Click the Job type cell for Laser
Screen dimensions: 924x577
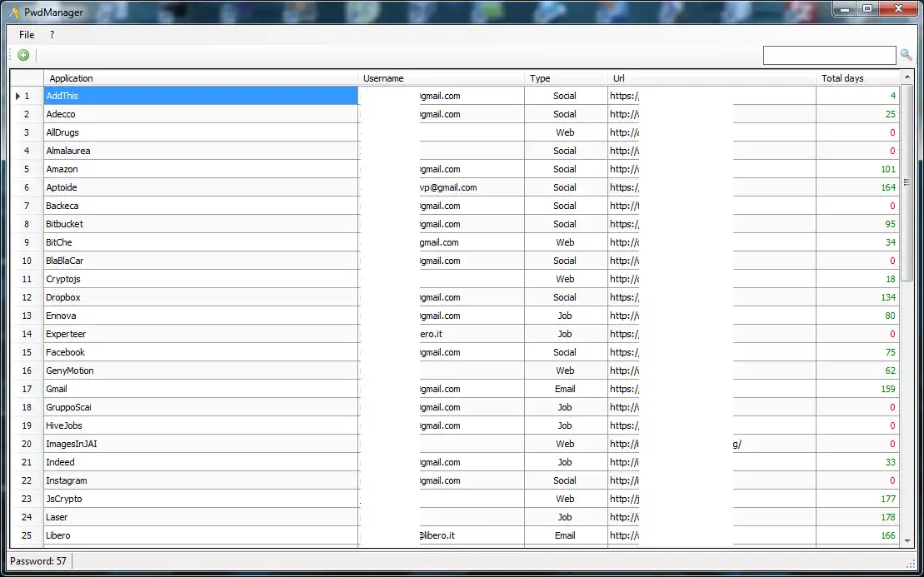click(x=566, y=517)
